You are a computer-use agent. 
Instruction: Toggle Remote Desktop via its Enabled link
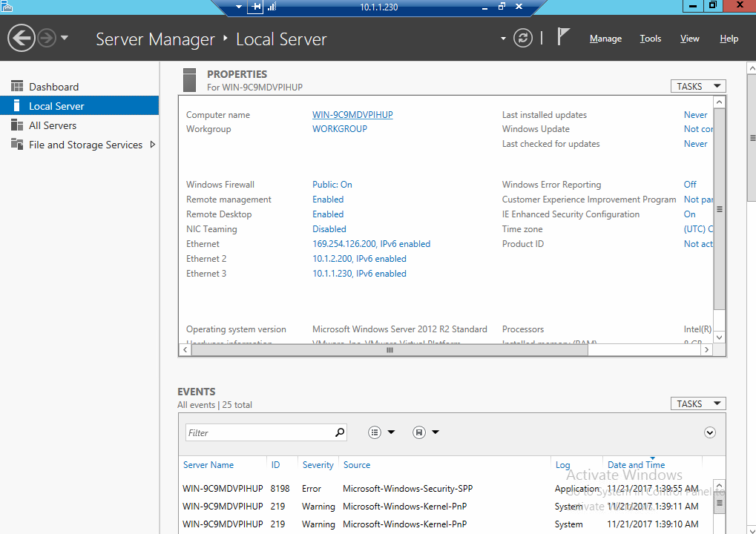(327, 214)
